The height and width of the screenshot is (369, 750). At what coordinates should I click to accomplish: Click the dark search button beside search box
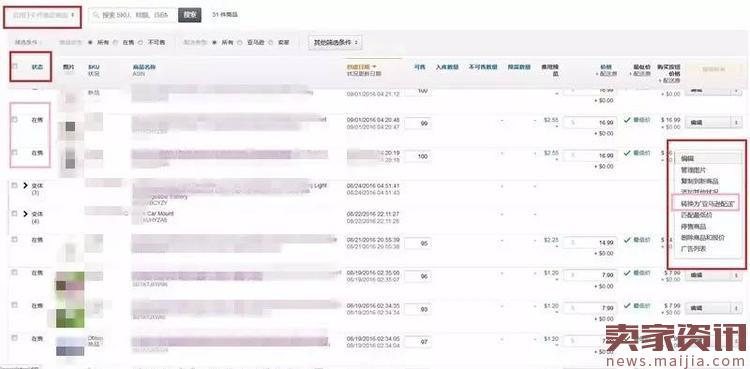[189, 15]
